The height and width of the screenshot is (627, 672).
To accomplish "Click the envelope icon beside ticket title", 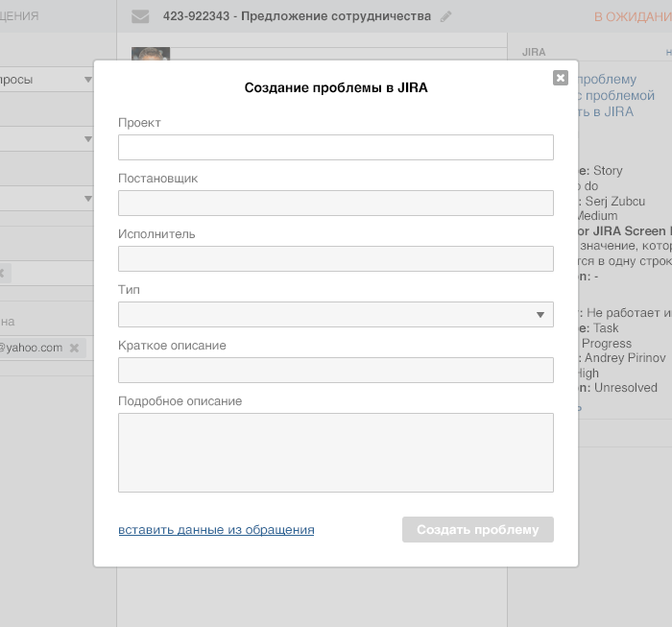I will (x=140, y=16).
